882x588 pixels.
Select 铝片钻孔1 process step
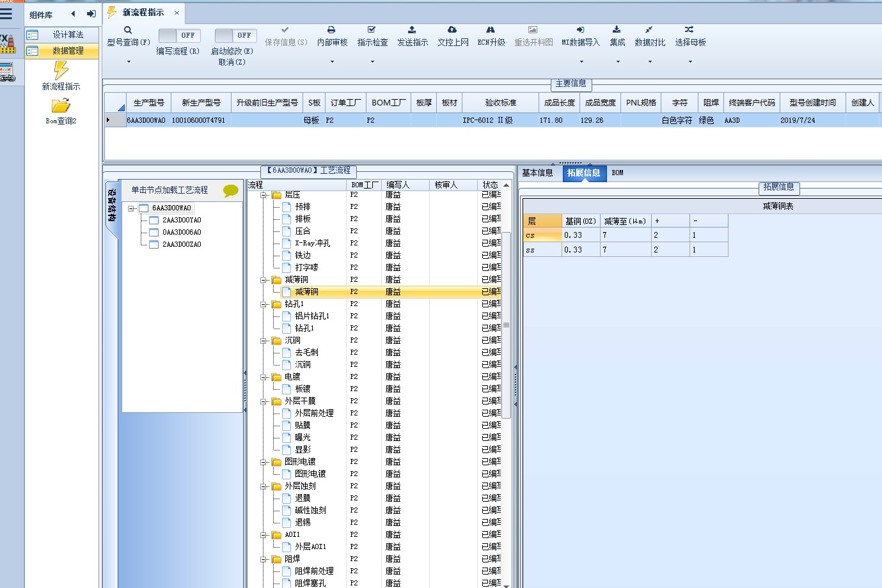(x=312, y=316)
